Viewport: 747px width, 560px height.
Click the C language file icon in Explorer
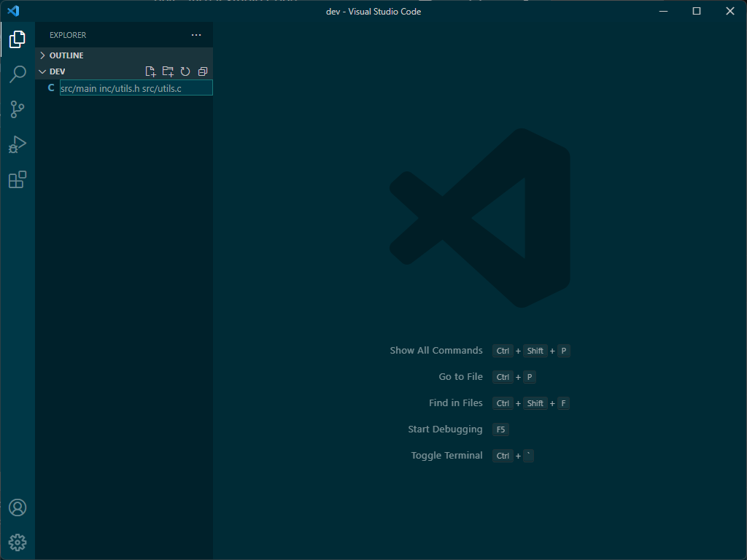pos(51,87)
